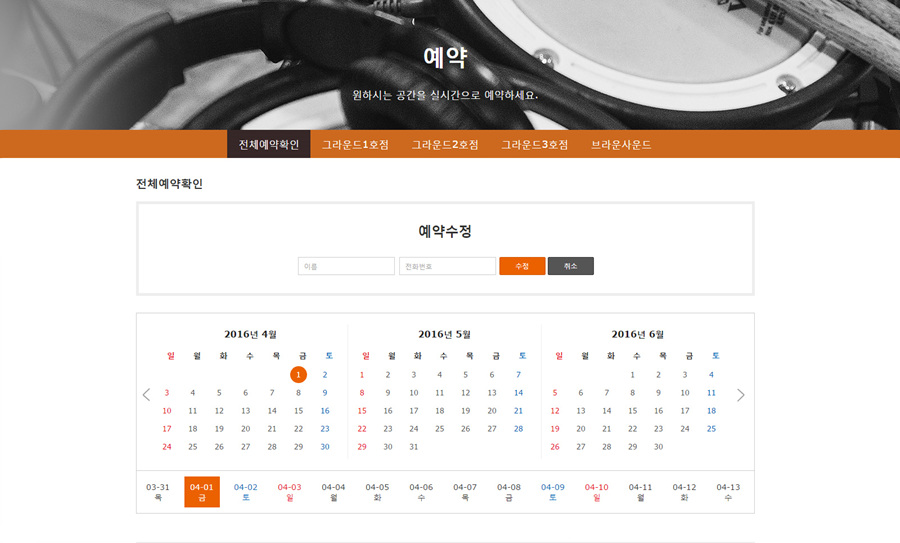Open the 브라운사운드 tab

coord(621,144)
